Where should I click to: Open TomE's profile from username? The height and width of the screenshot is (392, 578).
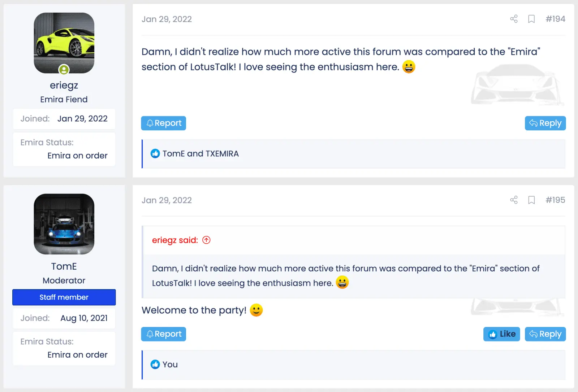click(64, 266)
